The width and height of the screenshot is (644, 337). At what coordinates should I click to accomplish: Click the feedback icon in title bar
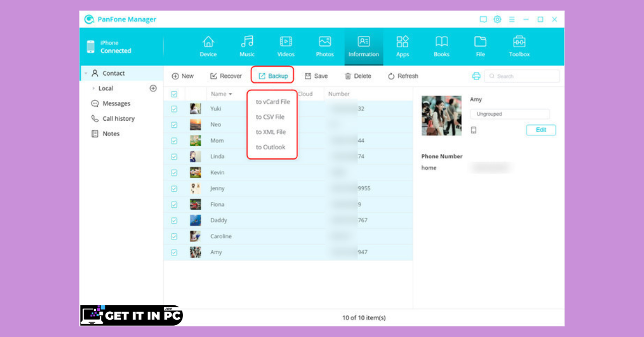pyautogui.click(x=483, y=19)
